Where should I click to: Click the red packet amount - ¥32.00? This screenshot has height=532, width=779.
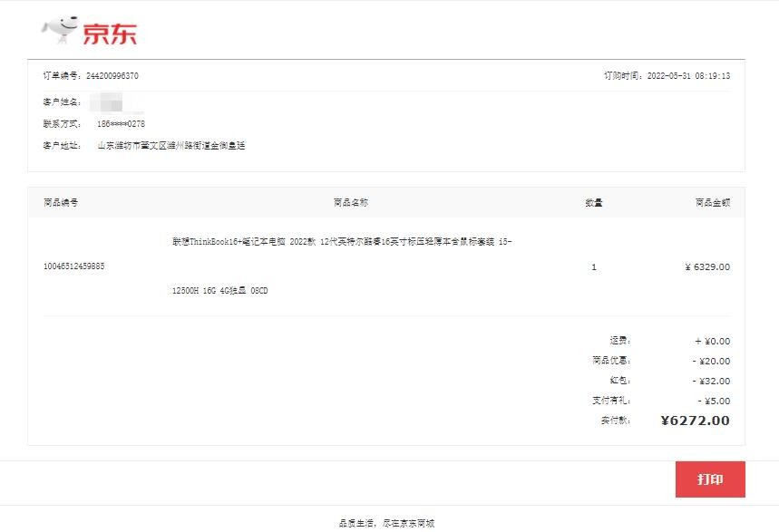[711, 381]
